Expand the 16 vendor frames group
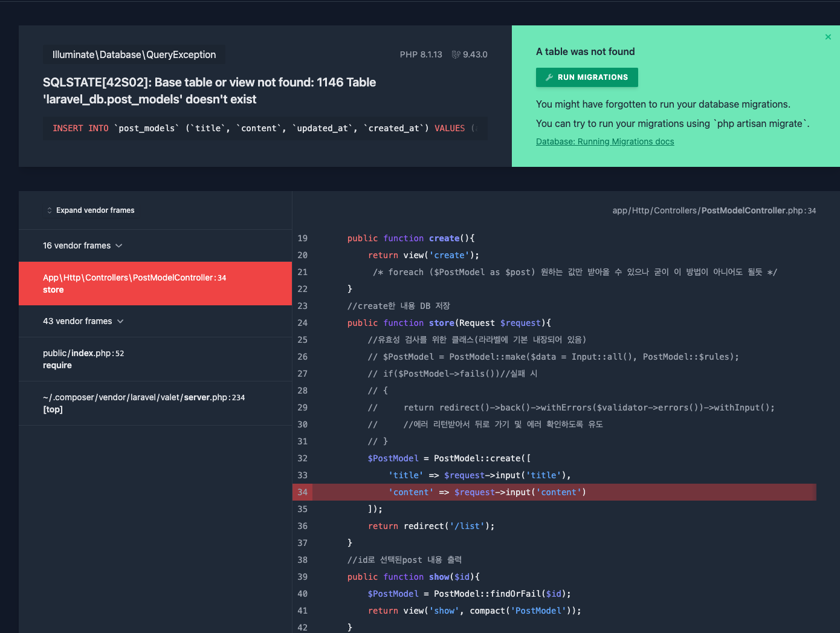Image resolution: width=840 pixels, height=633 pixels. tap(83, 245)
